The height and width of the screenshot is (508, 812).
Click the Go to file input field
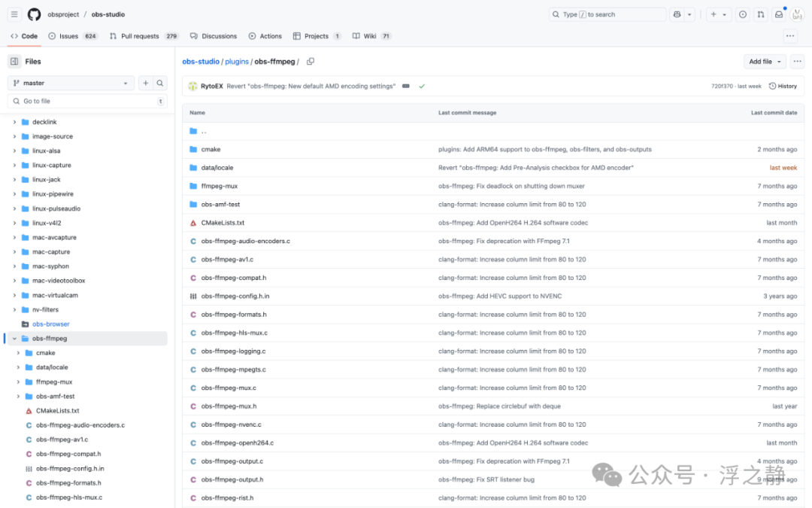[87, 101]
